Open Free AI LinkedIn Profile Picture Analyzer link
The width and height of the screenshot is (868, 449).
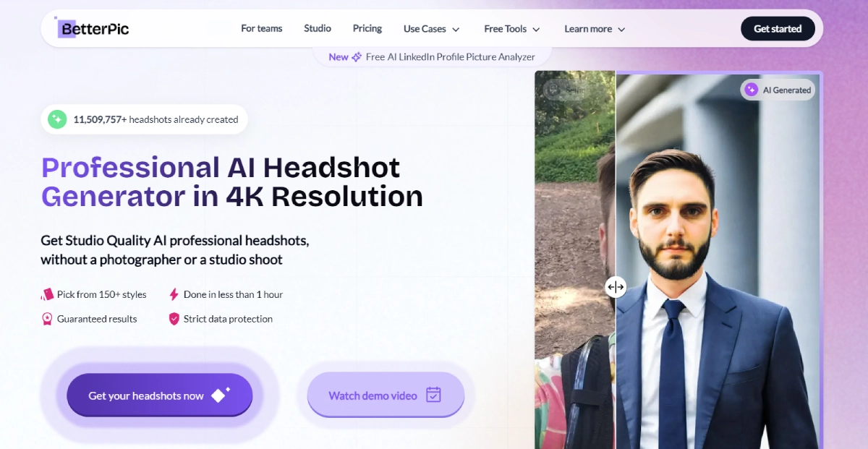pyautogui.click(x=450, y=57)
